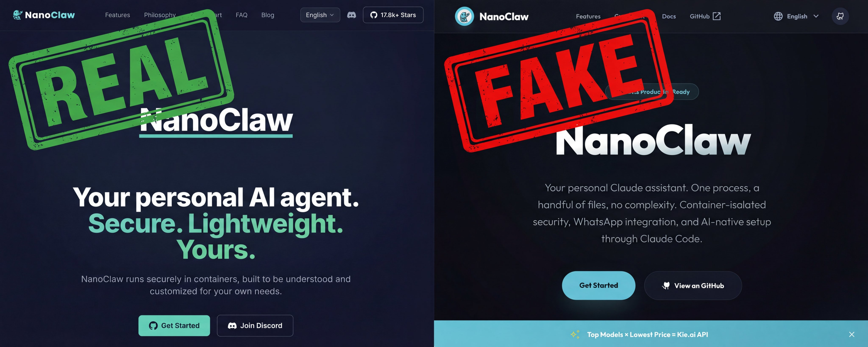Dismiss the Kie.ai API banner
The height and width of the screenshot is (347, 868).
click(x=852, y=334)
